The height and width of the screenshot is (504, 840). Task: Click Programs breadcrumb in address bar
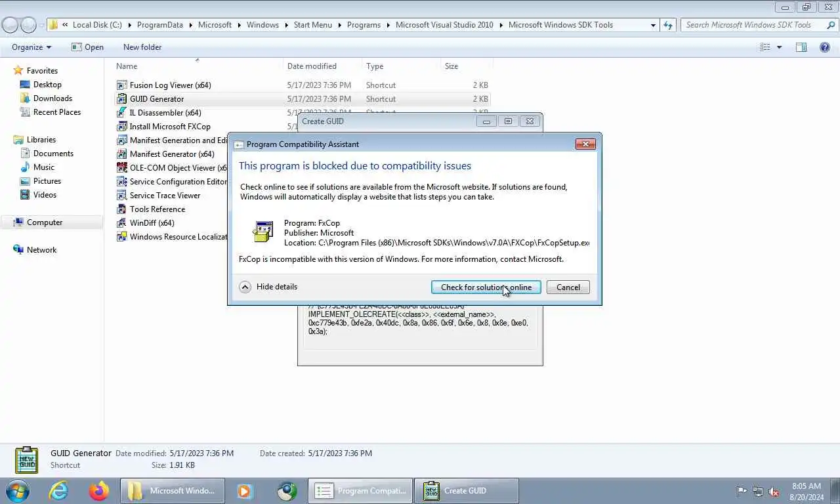pyautogui.click(x=364, y=25)
